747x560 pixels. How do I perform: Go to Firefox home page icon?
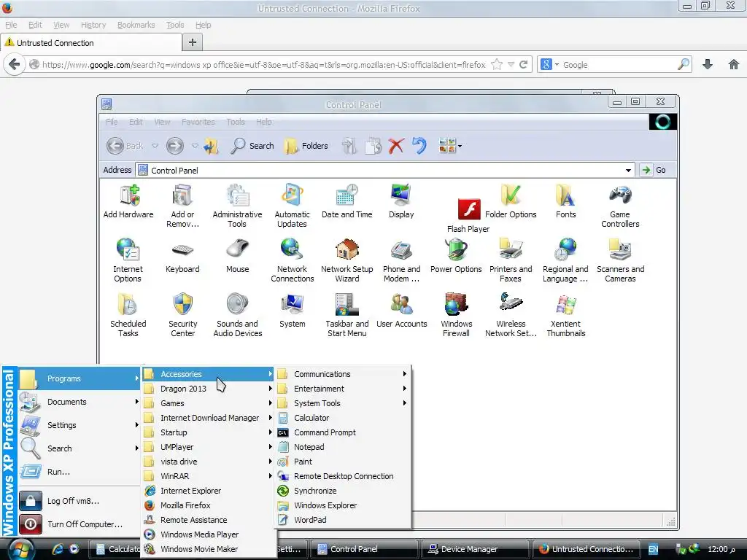click(x=734, y=64)
